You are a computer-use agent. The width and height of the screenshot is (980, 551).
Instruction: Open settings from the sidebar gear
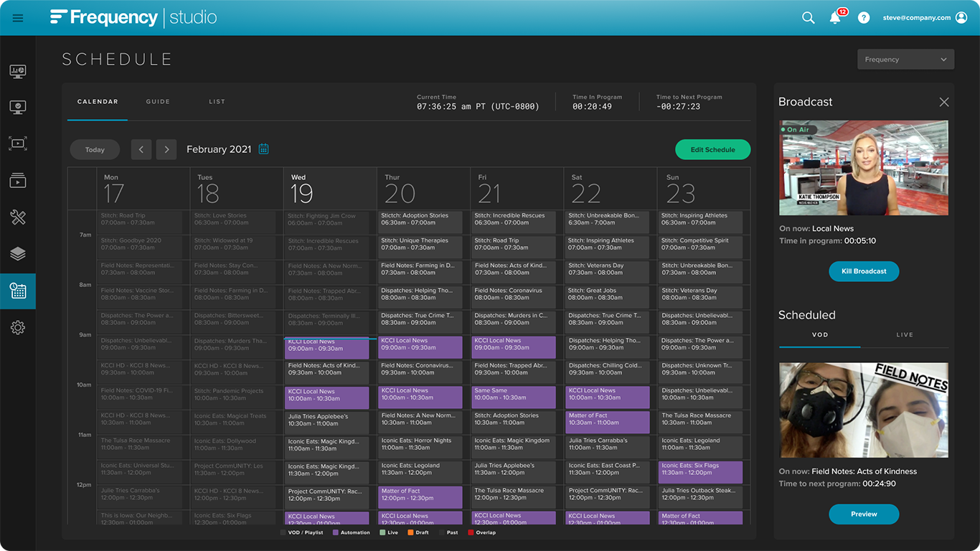click(x=18, y=328)
